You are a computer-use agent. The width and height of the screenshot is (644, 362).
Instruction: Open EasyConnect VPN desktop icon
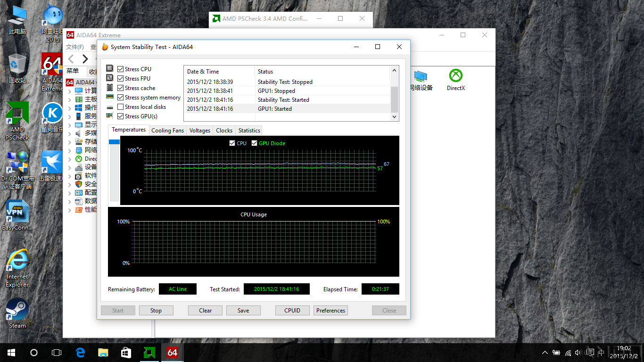pyautogui.click(x=17, y=215)
